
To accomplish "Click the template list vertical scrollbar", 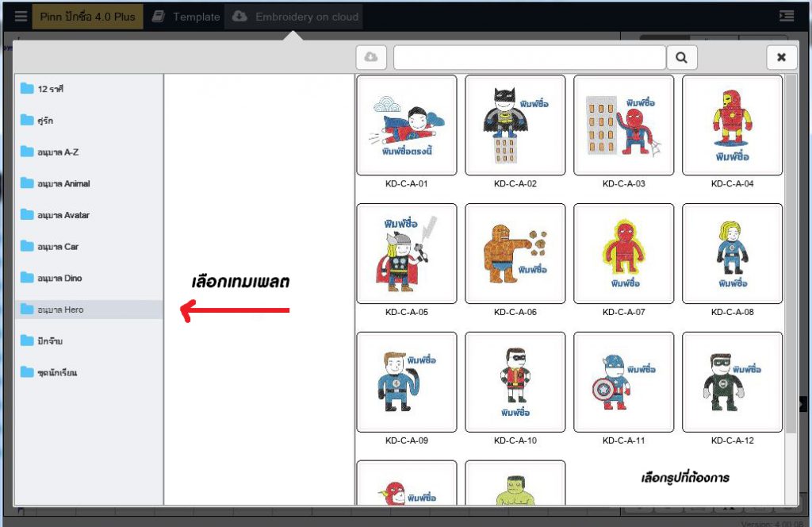I will tap(791, 254).
